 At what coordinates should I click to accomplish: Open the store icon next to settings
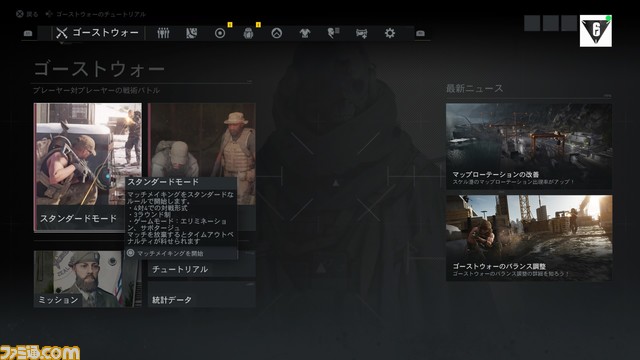point(362,33)
